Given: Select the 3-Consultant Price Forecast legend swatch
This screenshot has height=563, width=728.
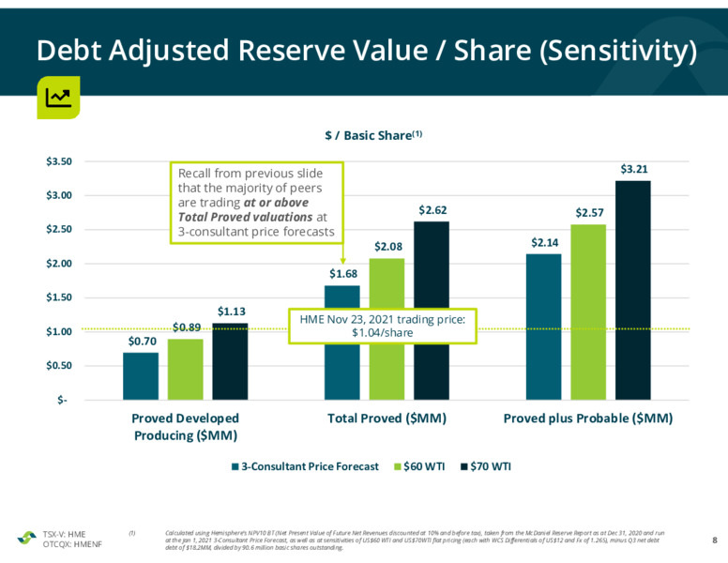Looking at the screenshot, I should (x=235, y=466).
